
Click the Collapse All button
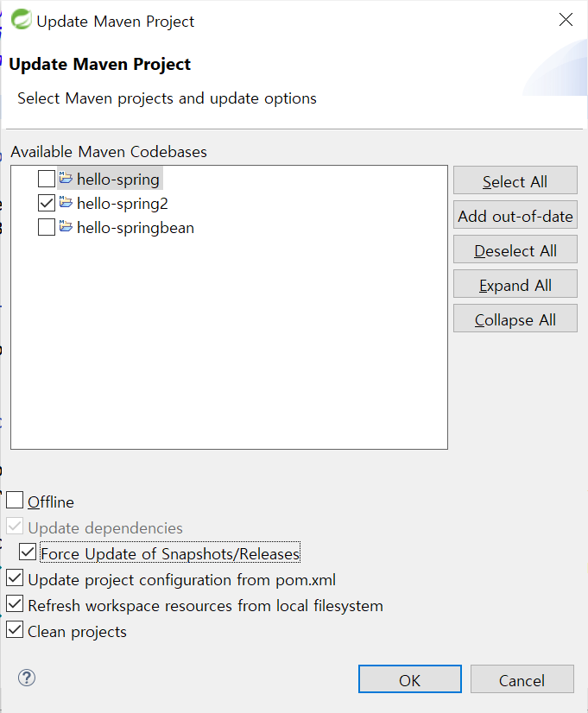tap(515, 319)
